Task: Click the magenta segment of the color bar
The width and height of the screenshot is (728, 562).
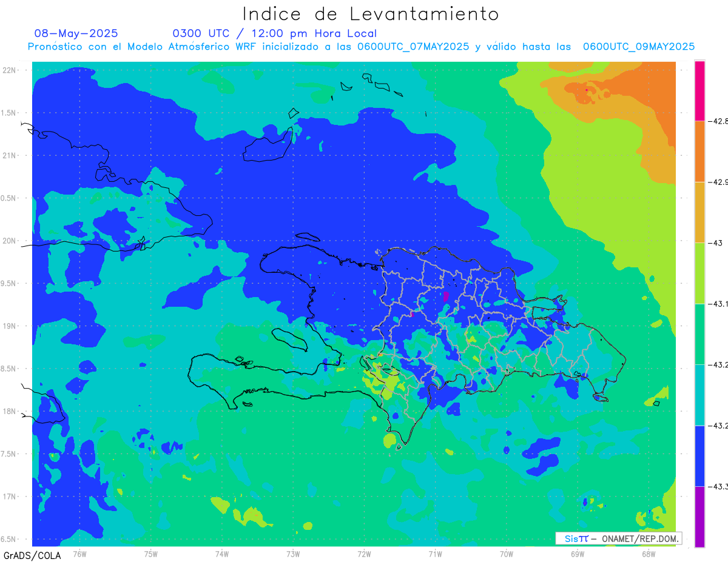Action: point(699,91)
